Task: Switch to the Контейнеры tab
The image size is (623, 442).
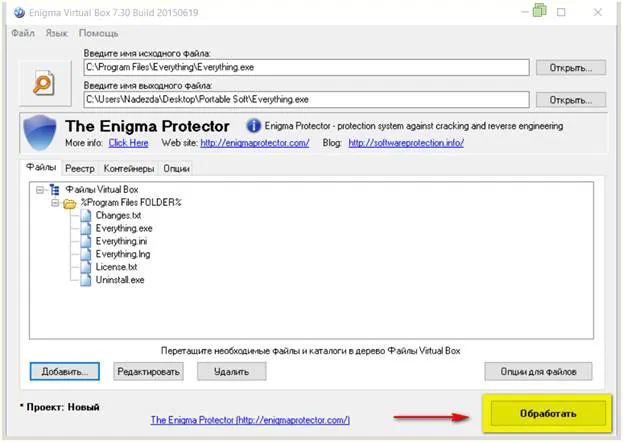Action: [x=129, y=169]
